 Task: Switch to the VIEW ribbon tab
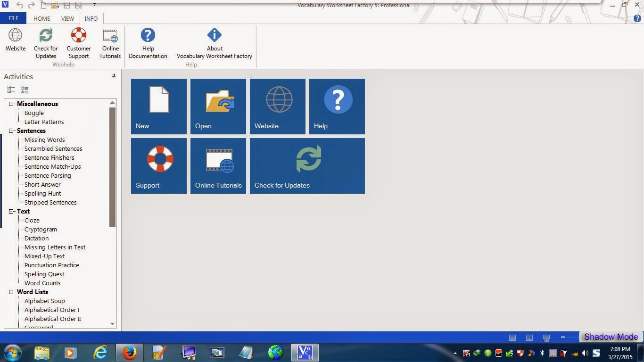click(x=67, y=18)
